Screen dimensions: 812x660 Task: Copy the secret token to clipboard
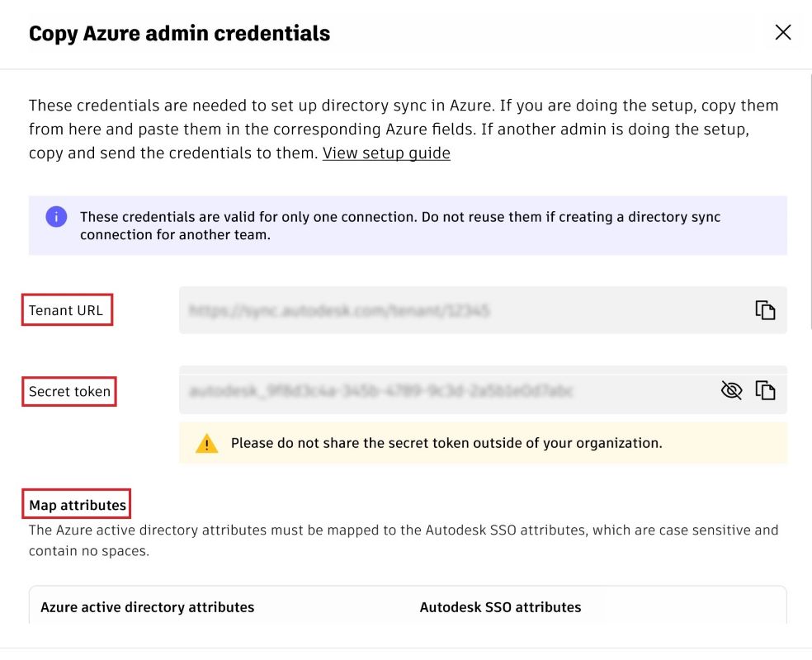[765, 390]
